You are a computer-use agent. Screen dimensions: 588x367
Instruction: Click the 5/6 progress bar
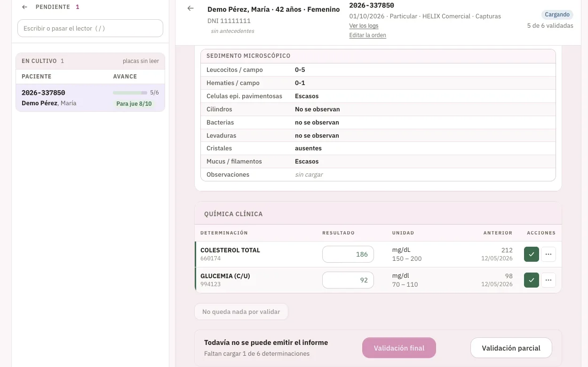tap(130, 93)
